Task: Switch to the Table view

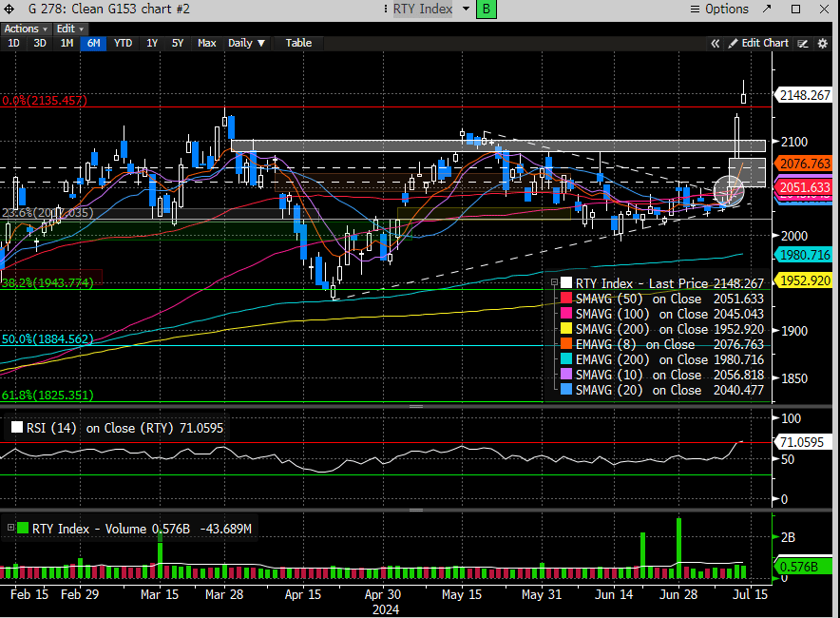Action: pos(298,43)
